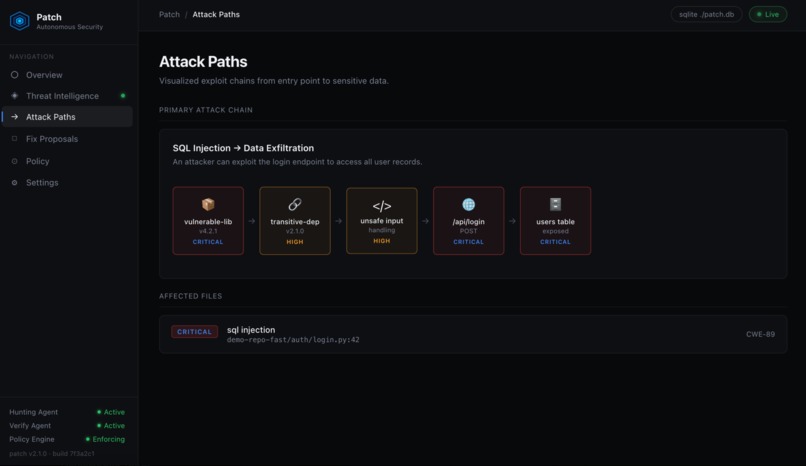Click Attack Paths breadcrumb item

click(x=216, y=14)
